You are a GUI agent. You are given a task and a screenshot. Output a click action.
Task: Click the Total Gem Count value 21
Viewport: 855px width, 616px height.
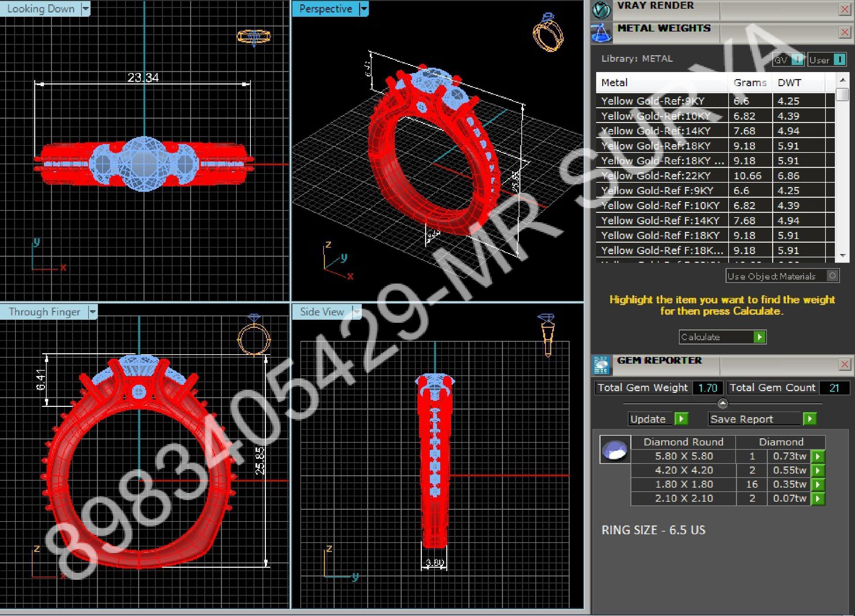[834, 388]
